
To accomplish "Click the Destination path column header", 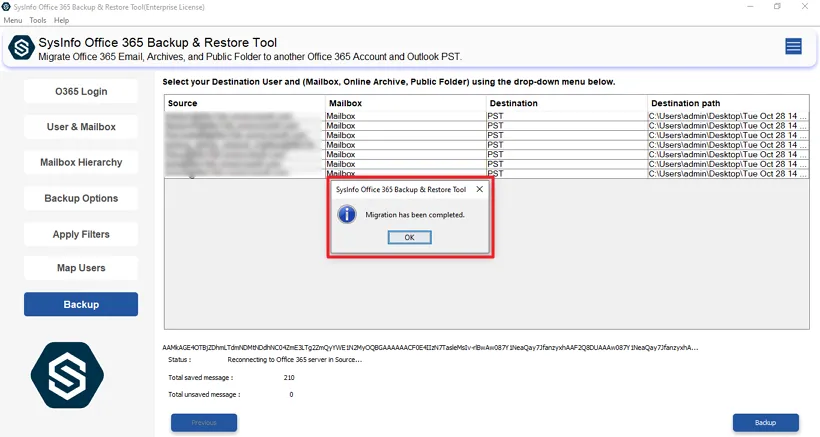I will pyautogui.click(x=728, y=103).
